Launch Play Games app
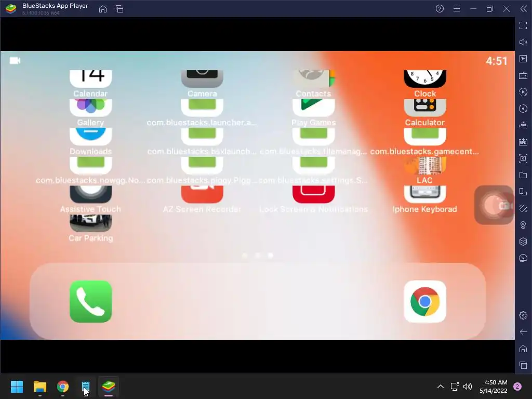Screen dimensions: 532x399 pyautogui.click(x=313, y=108)
